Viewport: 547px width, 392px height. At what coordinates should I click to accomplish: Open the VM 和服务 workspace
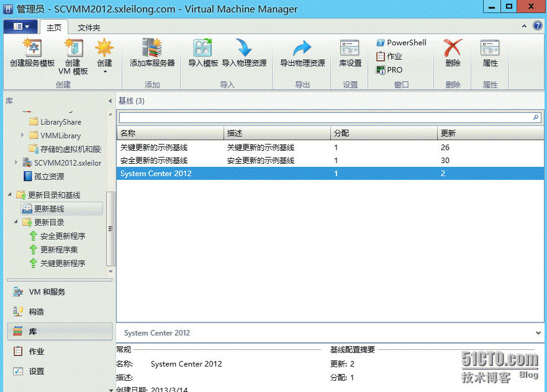pyautogui.click(x=60, y=292)
